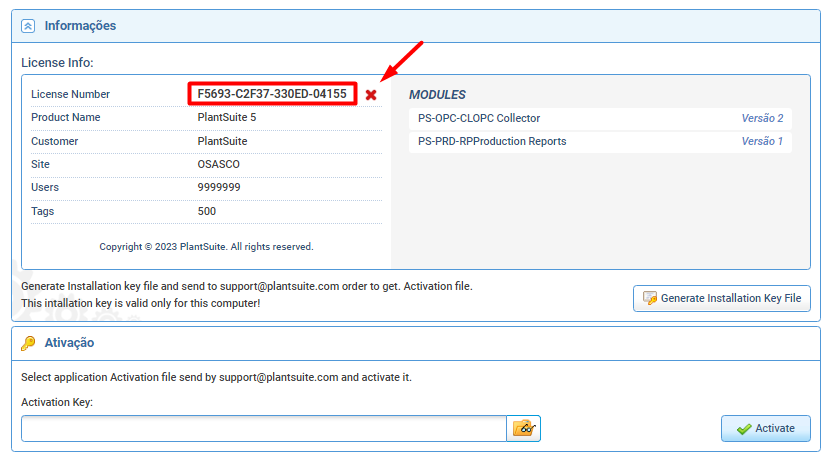This screenshot has height=466, width=837.
Task: Click Generate Installation Key File button
Action: 722,298
